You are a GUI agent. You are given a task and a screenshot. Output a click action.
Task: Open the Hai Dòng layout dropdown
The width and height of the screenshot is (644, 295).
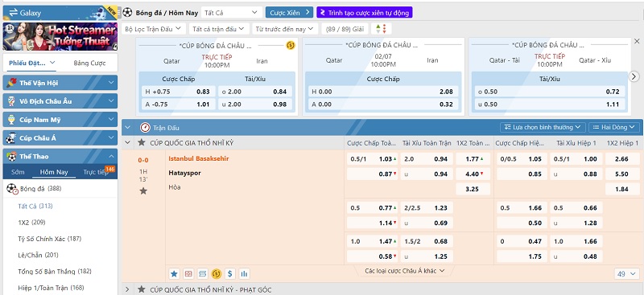(614, 127)
